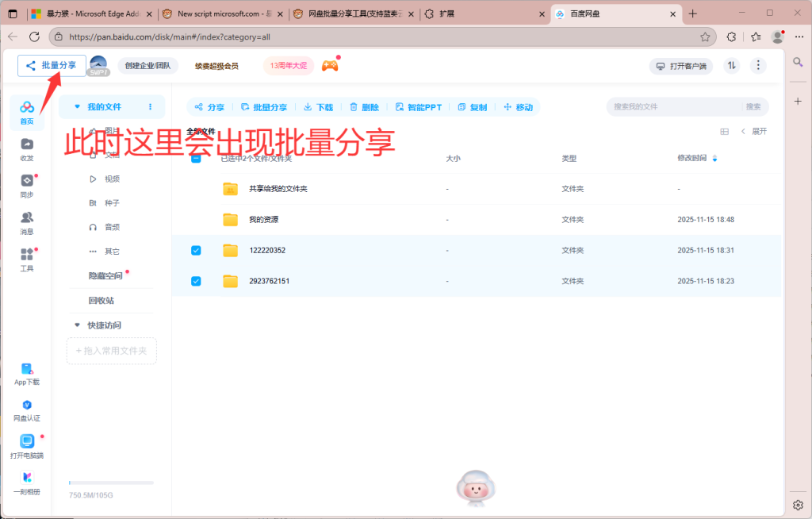Open 同步 sync from the left sidebar
Image resolution: width=812 pixels, height=519 pixels.
point(26,186)
